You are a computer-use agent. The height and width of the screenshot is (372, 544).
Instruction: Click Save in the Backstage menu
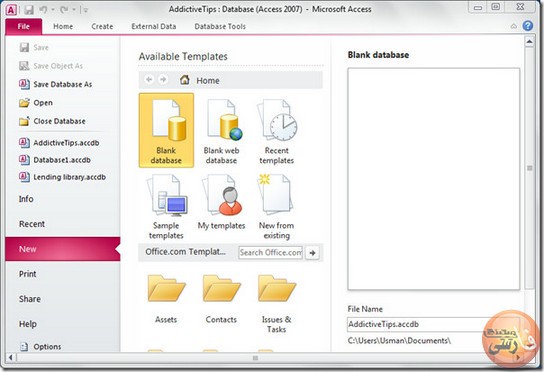[34, 48]
